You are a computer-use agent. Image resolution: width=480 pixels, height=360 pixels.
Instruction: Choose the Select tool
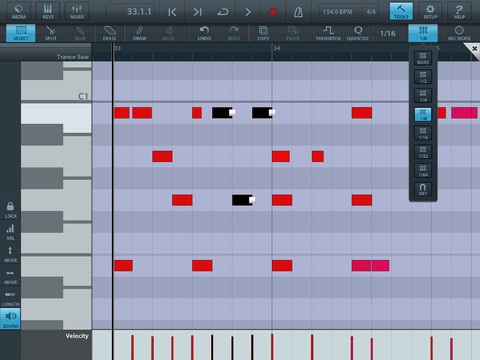(x=21, y=33)
